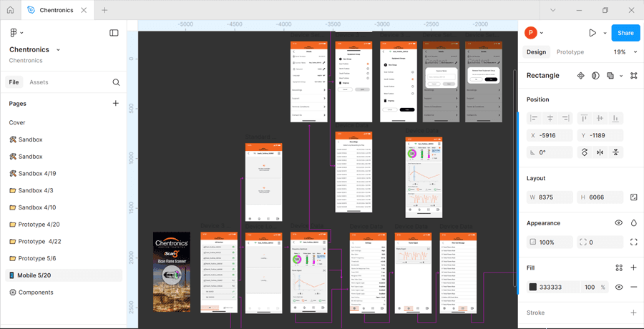644x329 pixels.
Task: Add a stroke with the plus icon
Action: 633,313
